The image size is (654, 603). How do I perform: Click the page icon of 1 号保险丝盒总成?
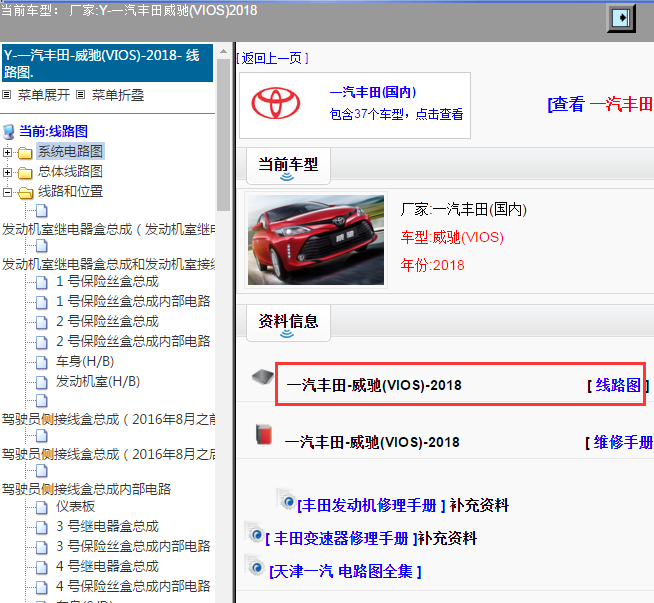[x=41, y=282]
